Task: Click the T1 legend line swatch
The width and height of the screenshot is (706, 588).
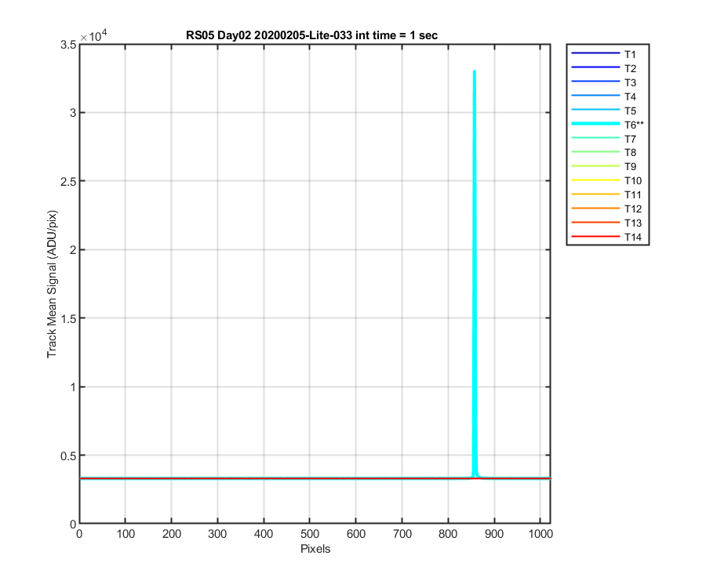Action: pos(595,53)
